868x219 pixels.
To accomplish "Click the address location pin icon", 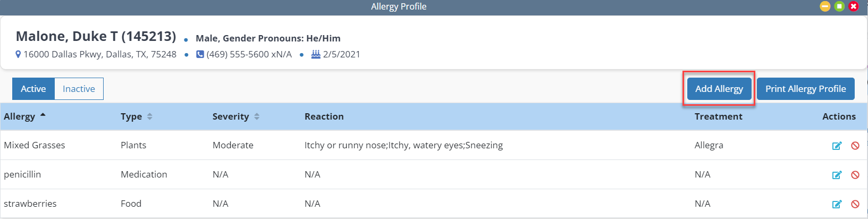I will (x=18, y=54).
